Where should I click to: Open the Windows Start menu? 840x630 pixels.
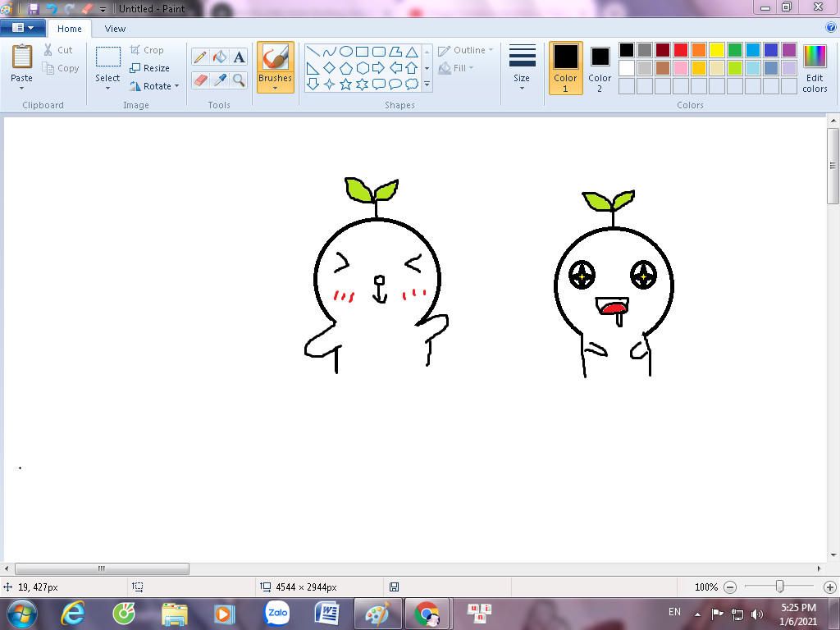tap(21, 614)
